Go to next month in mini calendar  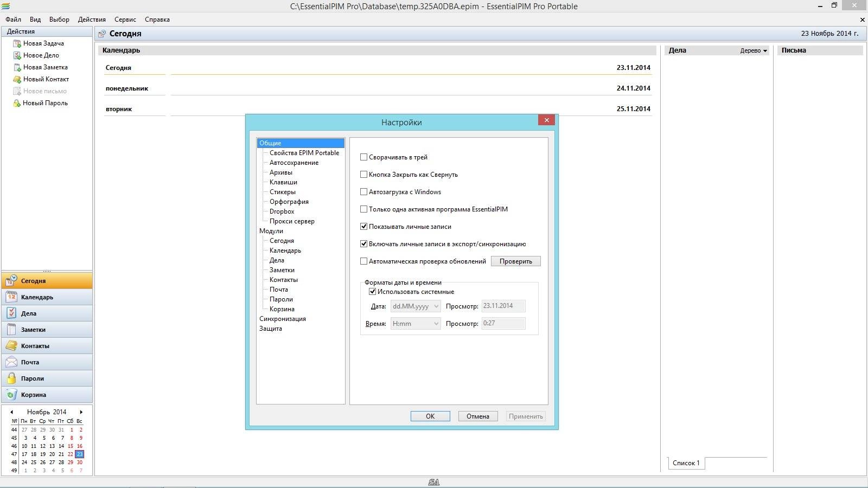(x=81, y=412)
